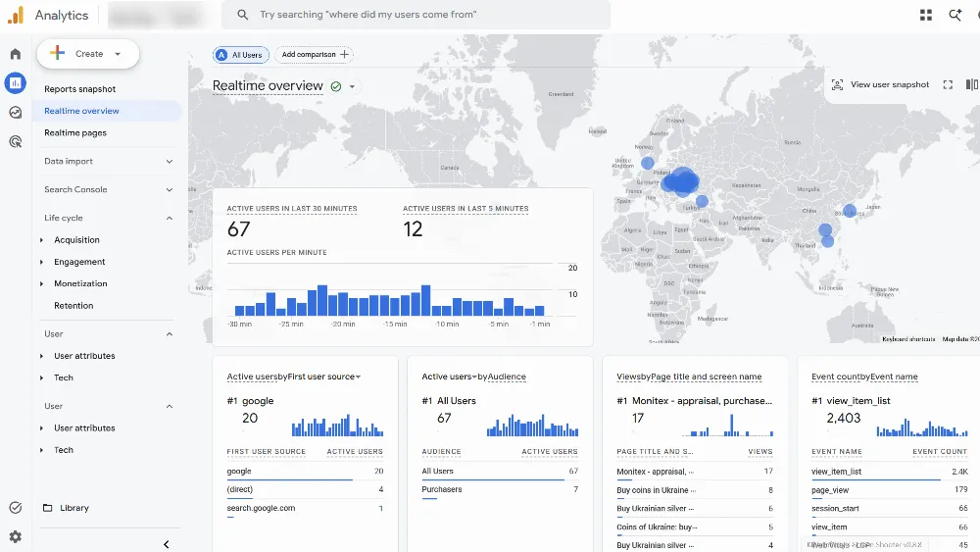The image size is (980, 552).
Task: Expand the Monetization tree item
Action: pos(42,283)
